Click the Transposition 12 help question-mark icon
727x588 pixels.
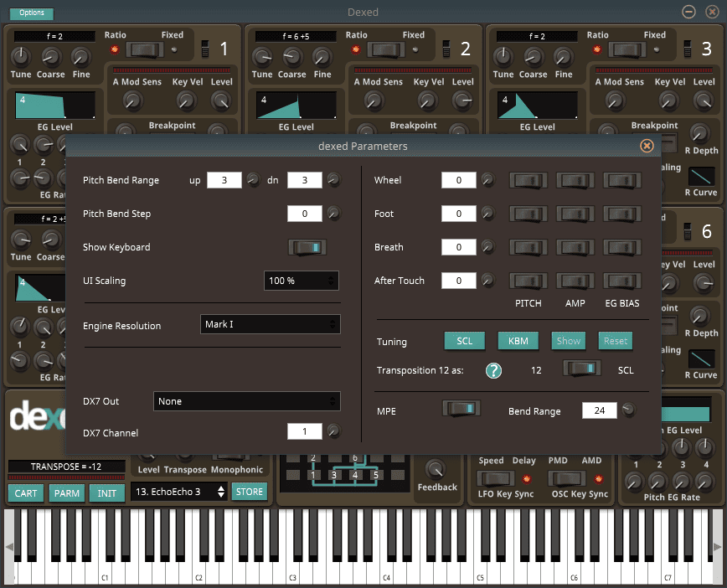click(x=493, y=370)
